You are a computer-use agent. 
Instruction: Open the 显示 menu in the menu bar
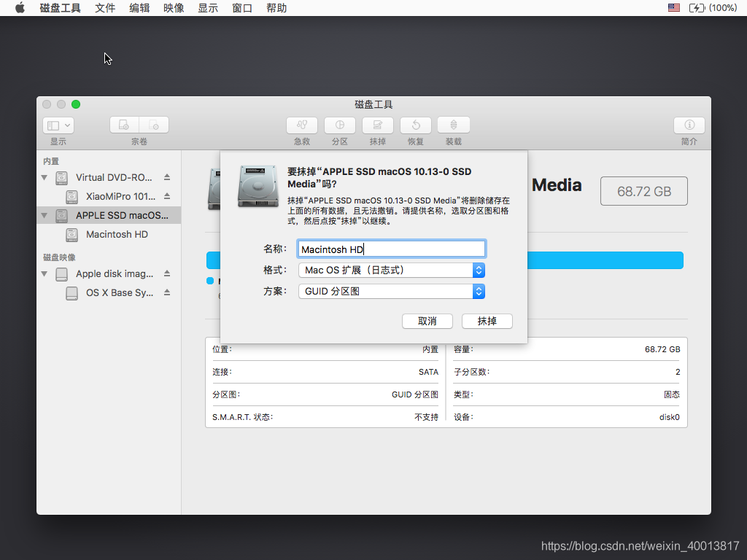click(x=208, y=7)
